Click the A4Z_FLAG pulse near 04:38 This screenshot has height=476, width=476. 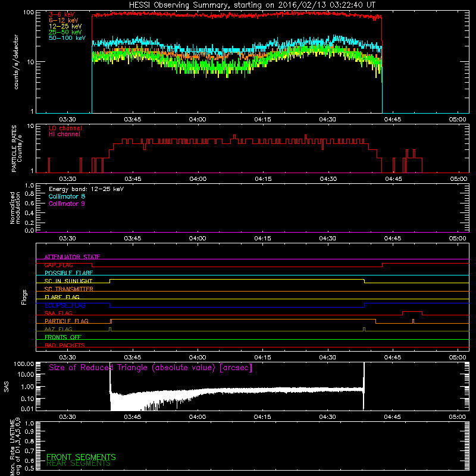pyautogui.click(x=364, y=330)
